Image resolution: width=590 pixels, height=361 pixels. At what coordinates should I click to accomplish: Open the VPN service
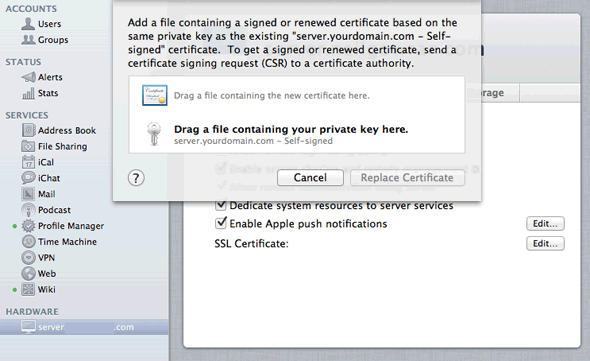click(38, 257)
